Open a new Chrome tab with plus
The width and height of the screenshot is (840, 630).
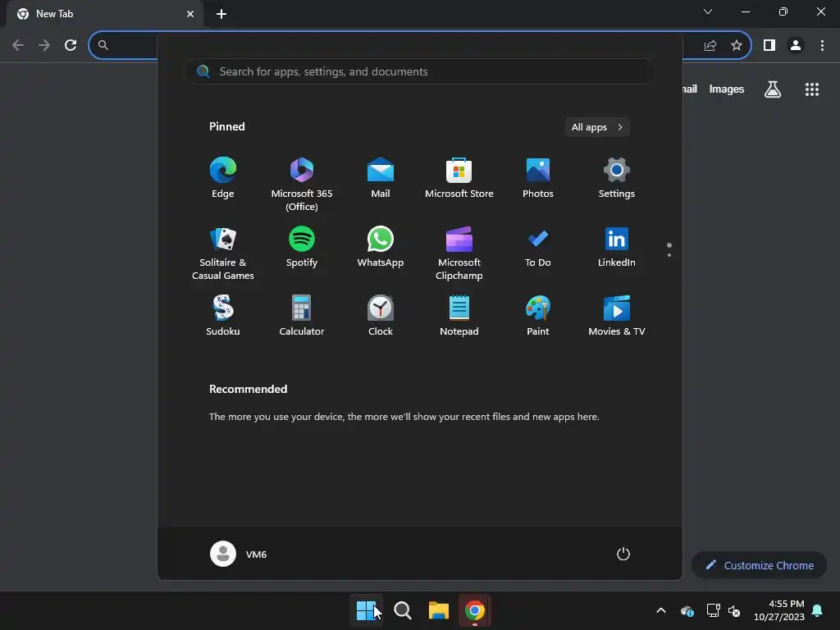point(221,14)
